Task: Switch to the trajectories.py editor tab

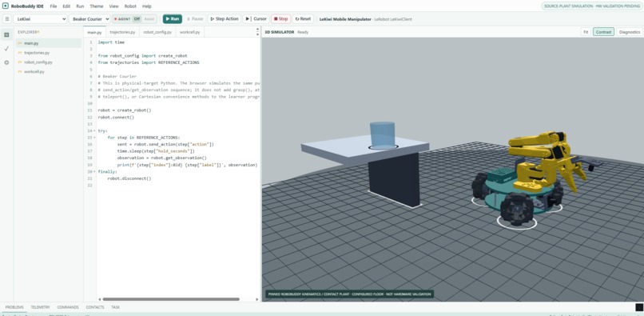Action: point(122,32)
